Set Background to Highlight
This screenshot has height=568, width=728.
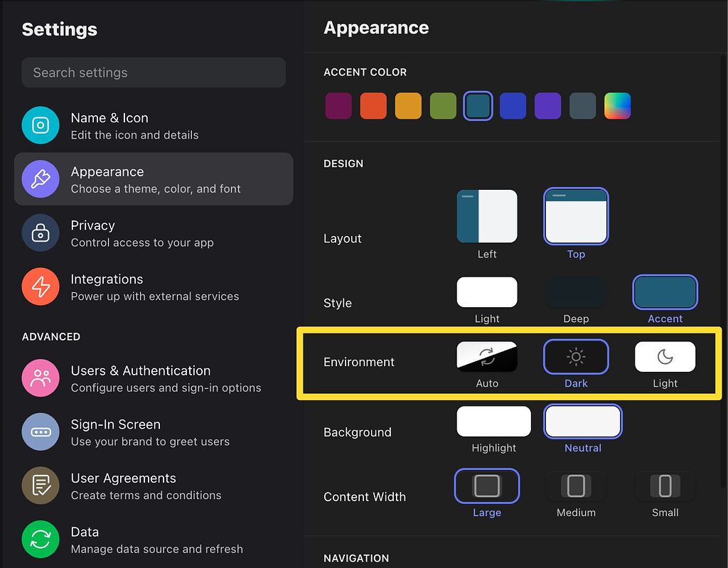tap(493, 421)
